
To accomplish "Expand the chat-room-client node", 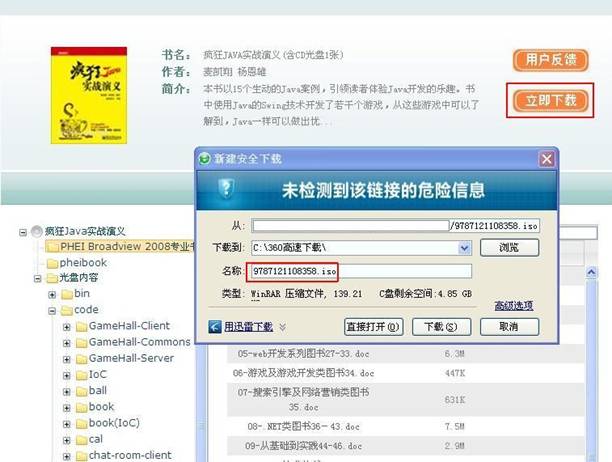I will click(x=67, y=457).
